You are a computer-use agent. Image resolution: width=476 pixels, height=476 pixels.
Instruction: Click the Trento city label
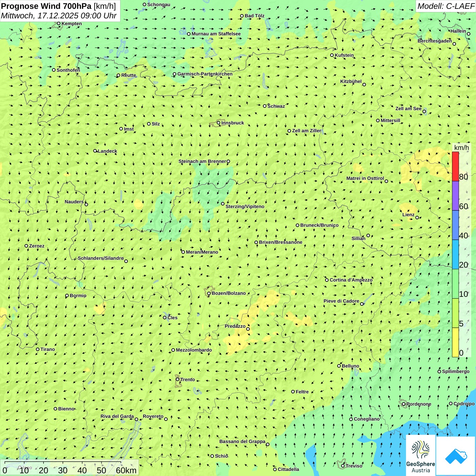click(x=188, y=379)
